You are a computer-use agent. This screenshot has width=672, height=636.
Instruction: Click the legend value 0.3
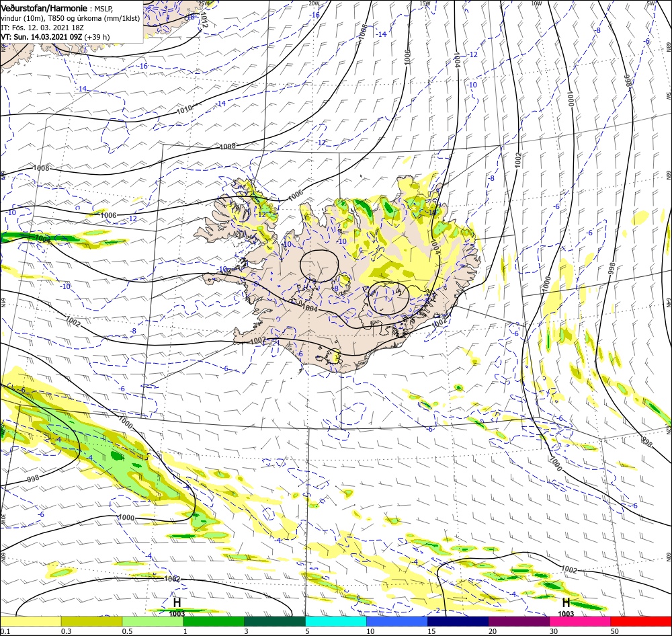point(66,631)
